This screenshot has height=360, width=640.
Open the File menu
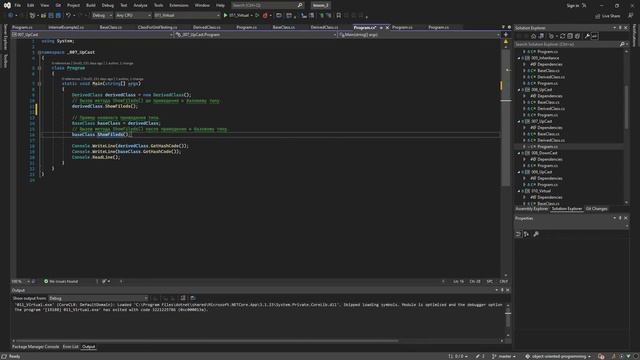(x=18, y=5)
